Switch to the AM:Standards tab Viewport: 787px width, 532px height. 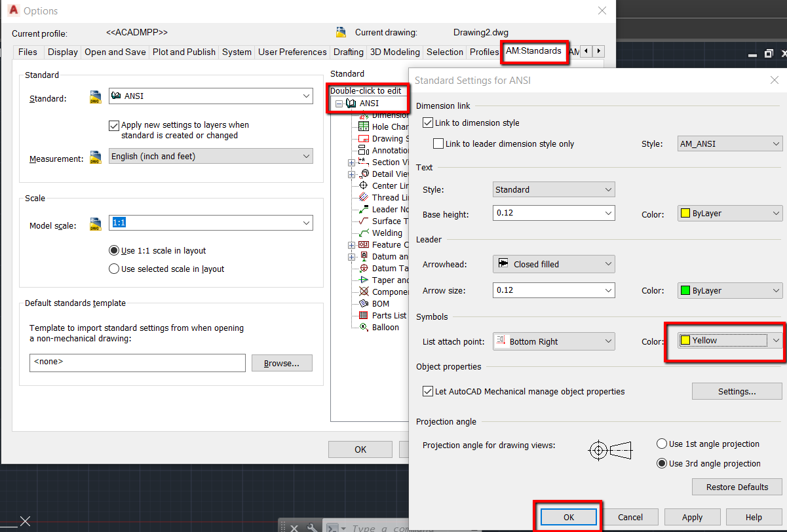tap(534, 51)
